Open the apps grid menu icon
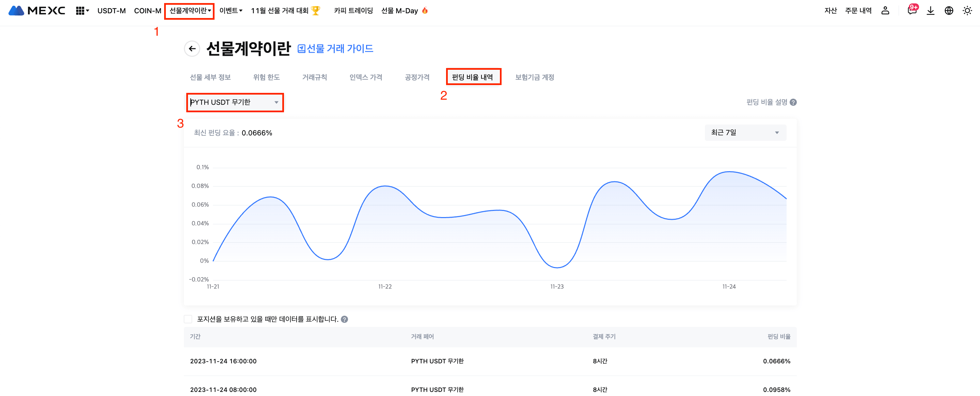This screenshot has width=980, height=396. pos(80,11)
